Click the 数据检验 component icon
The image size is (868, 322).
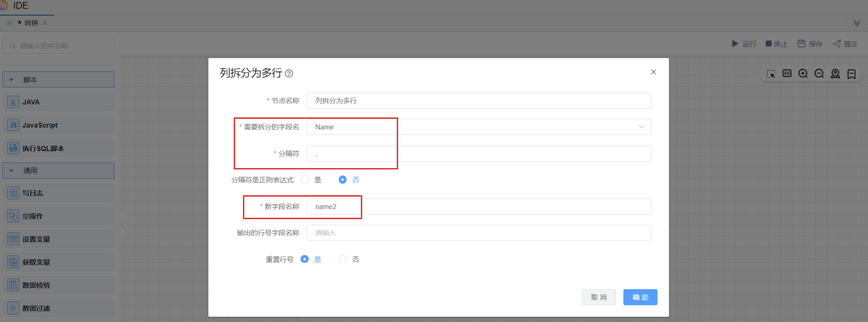click(x=13, y=285)
